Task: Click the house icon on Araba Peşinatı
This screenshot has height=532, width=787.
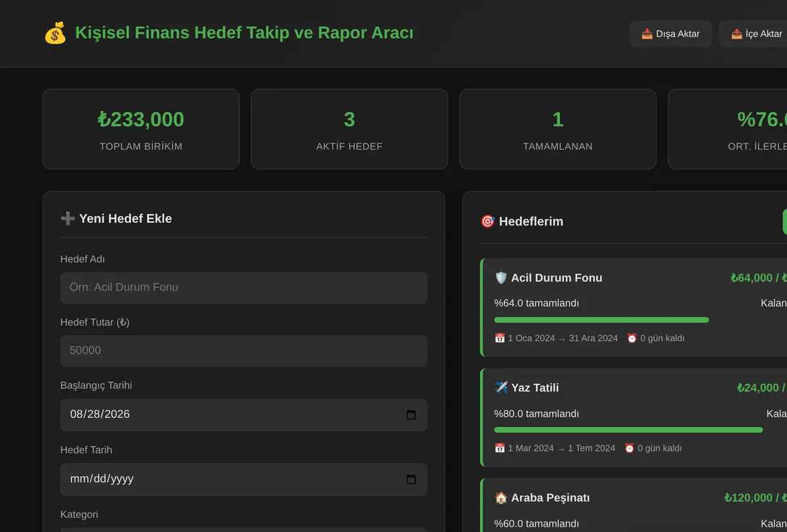Action: [x=501, y=498]
